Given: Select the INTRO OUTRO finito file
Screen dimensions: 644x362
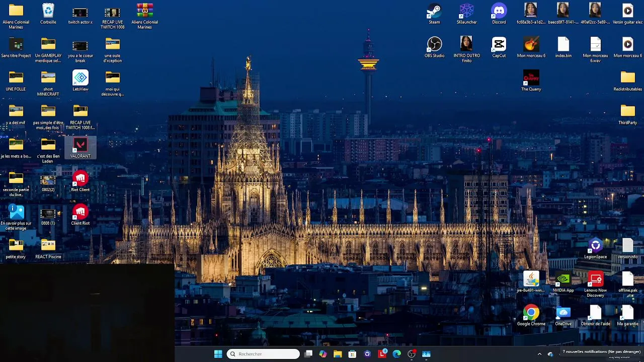Looking at the screenshot, I should 466,44.
